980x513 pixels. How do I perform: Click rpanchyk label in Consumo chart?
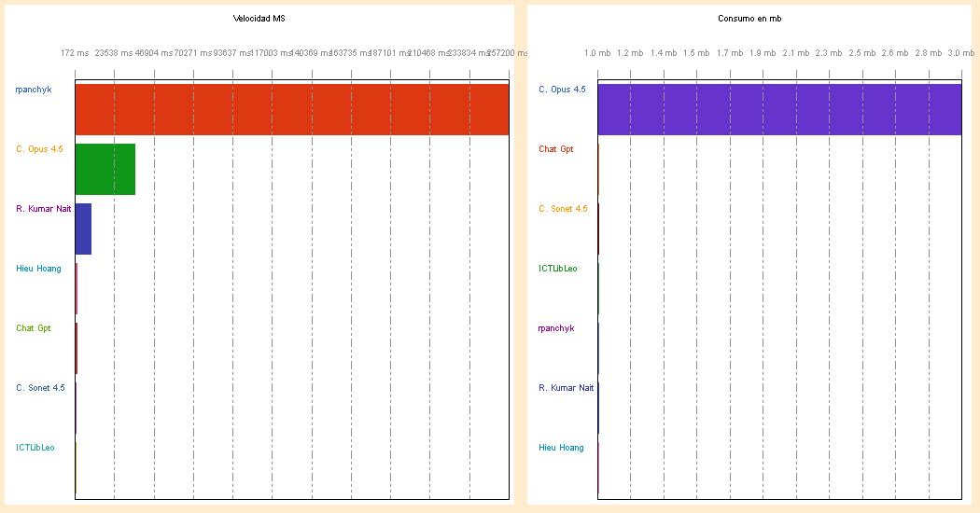pyautogui.click(x=556, y=328)
